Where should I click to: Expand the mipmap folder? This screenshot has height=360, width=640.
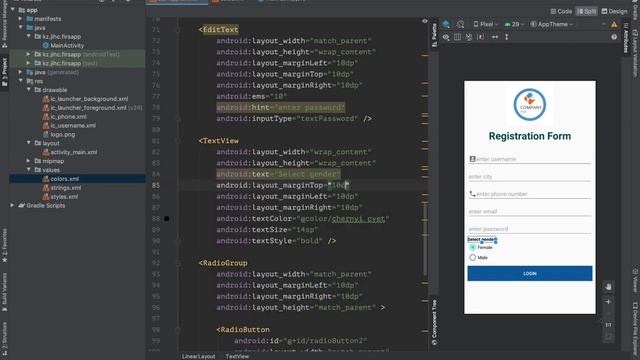tap(29, 161)
